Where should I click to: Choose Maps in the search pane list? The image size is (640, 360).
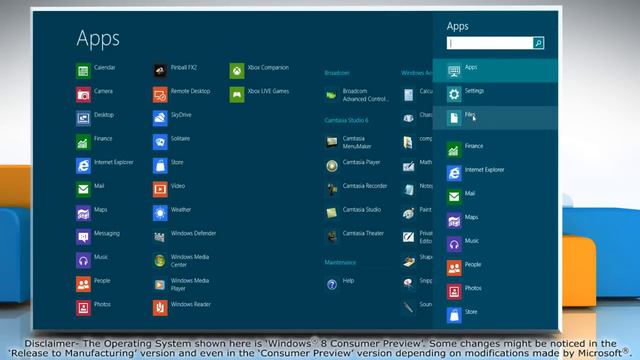click(x=495, y=220)
